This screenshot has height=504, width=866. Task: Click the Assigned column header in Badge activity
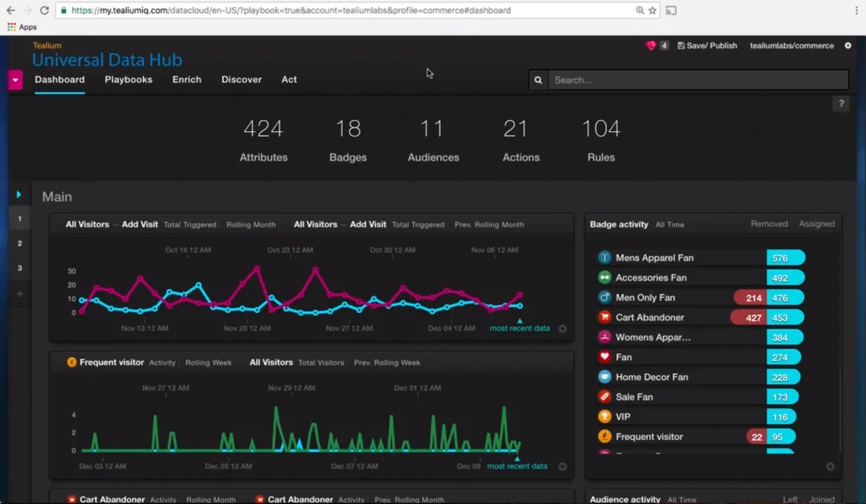pyautogui.click(x=816, y=224)
